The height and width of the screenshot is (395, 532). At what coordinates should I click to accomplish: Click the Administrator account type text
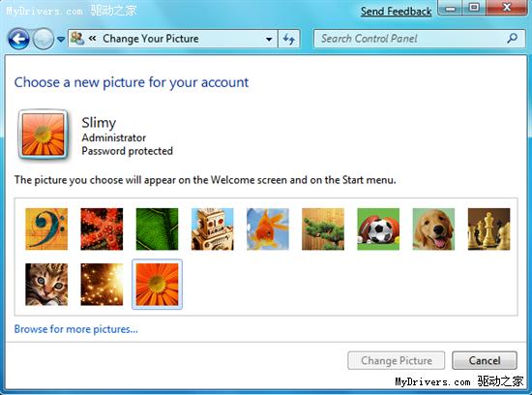pyautogui.click(x=114, y=137)
